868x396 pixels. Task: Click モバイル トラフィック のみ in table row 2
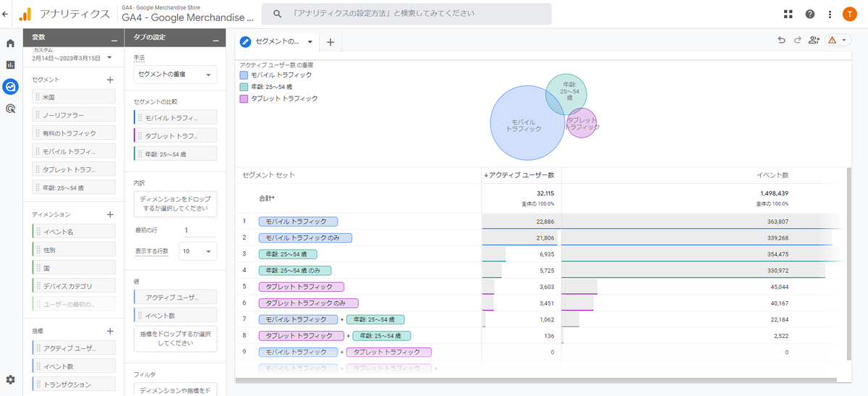(305, 237)
